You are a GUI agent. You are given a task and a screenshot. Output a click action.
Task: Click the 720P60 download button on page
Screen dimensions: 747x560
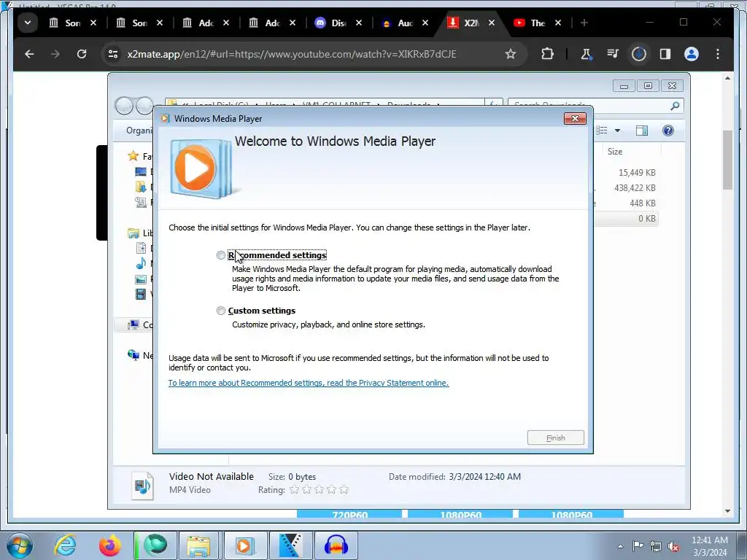[349, 514]
